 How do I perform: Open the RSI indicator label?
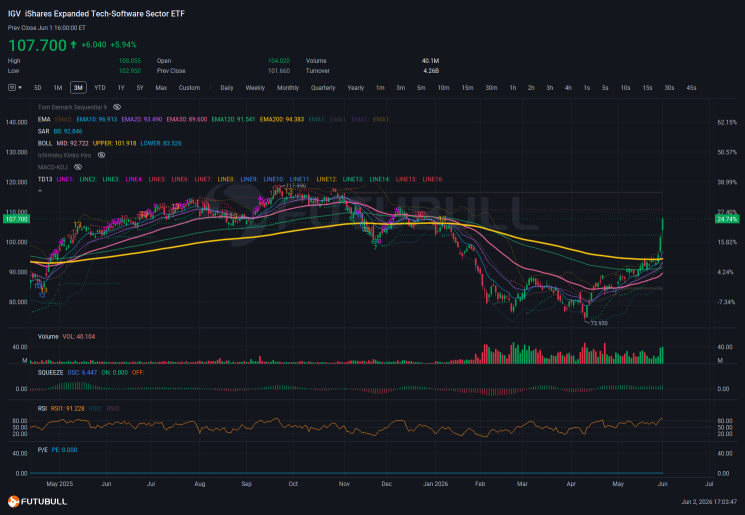coord(42,409)
